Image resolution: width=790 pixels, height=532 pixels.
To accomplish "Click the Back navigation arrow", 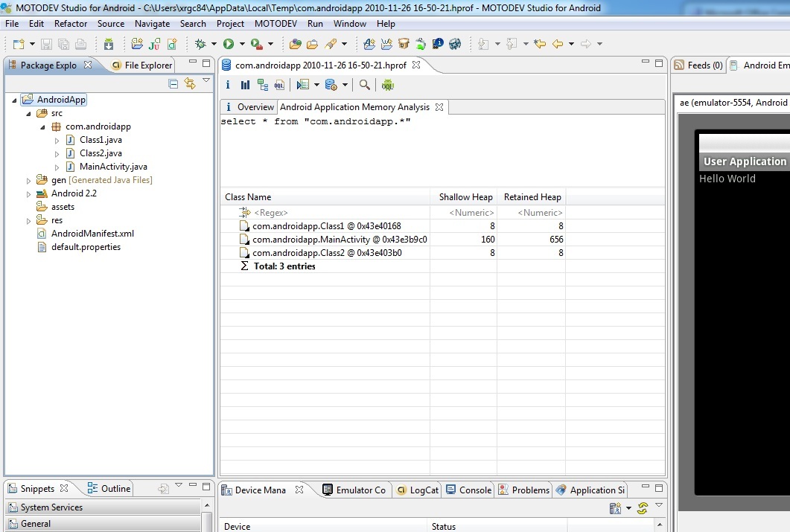I will (x=557, y=45).
